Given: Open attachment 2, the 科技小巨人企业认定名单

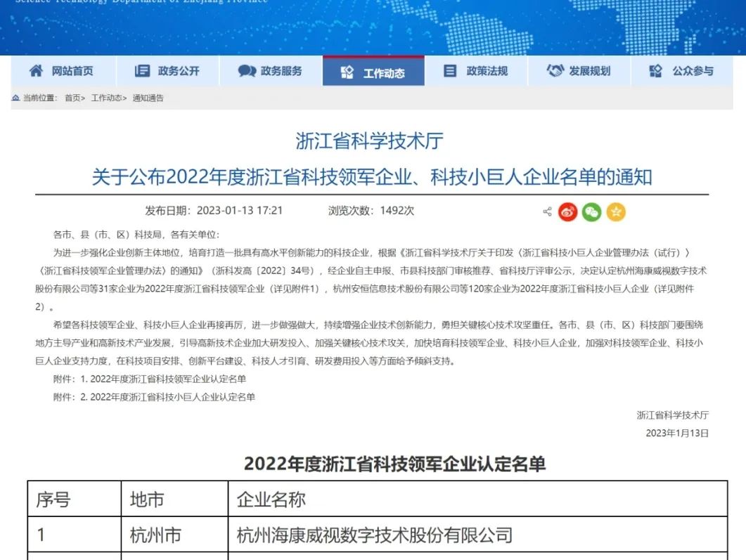Looking at the screenshot, I should (173, 397).
